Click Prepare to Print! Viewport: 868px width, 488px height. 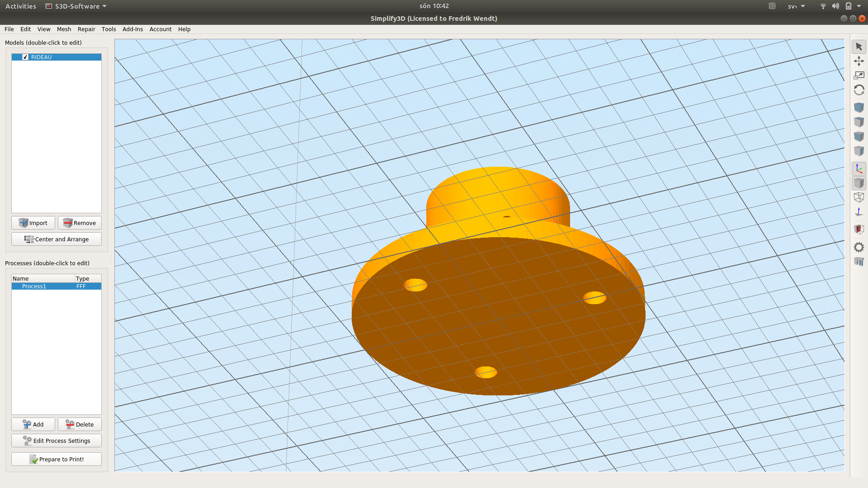click(x=57, y=459)
